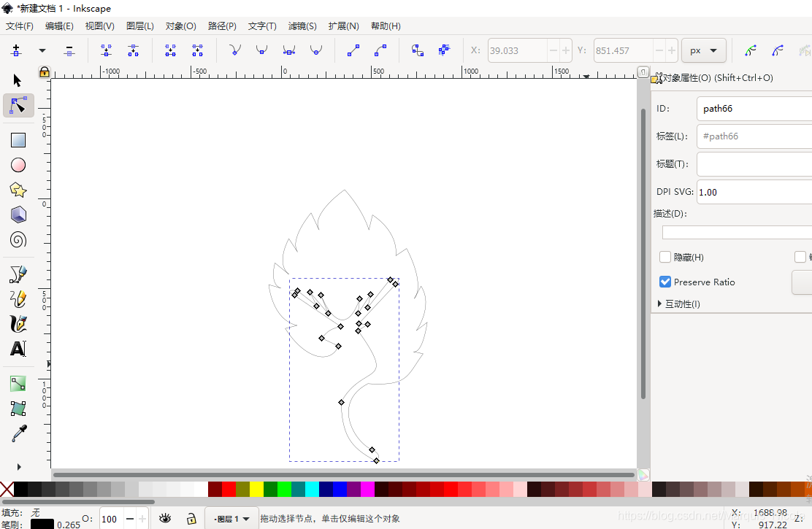Activate the Calligraphy tool

click(x=18, y=324)
